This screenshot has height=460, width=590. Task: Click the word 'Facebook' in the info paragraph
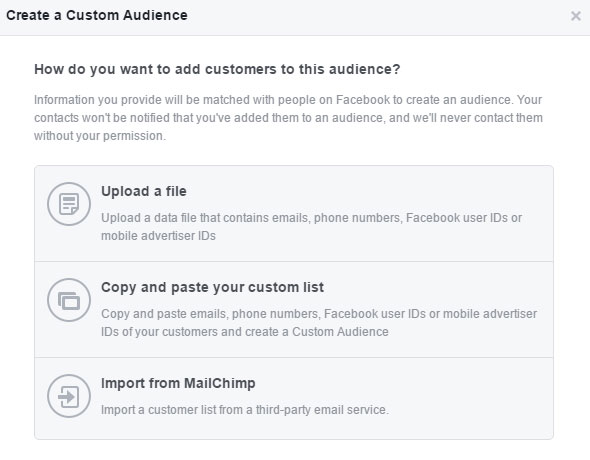(x=363, y=100)
